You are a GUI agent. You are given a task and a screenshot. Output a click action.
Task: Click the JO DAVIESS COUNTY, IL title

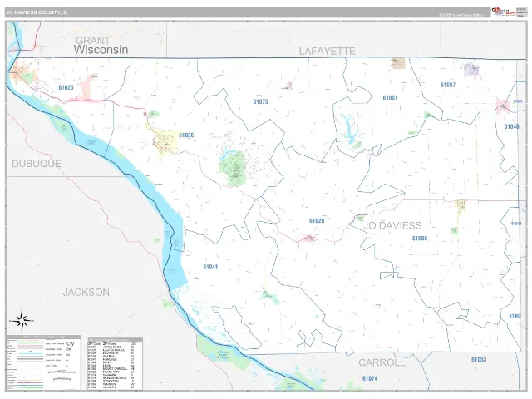coord(37,12)
